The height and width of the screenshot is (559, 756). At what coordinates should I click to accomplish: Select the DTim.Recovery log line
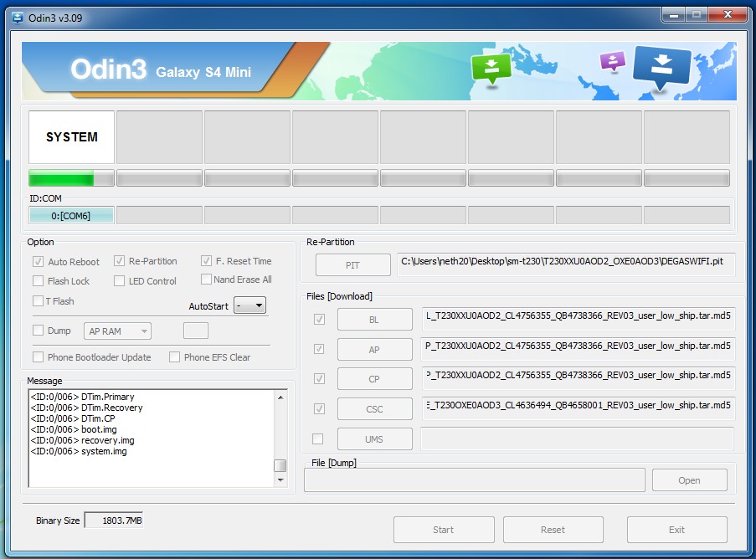[x=87, y=408]
